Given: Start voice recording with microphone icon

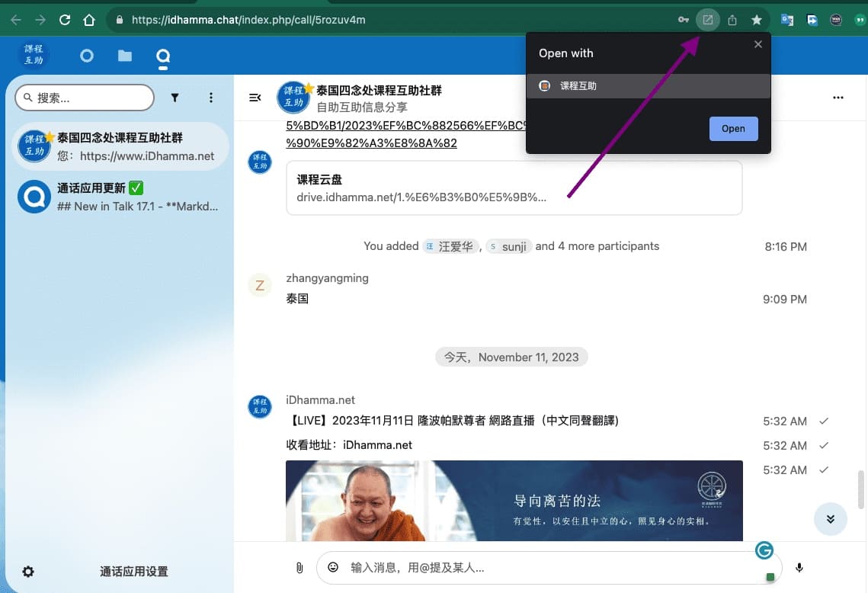Looking at the screenshot, I should click(799, 567).
